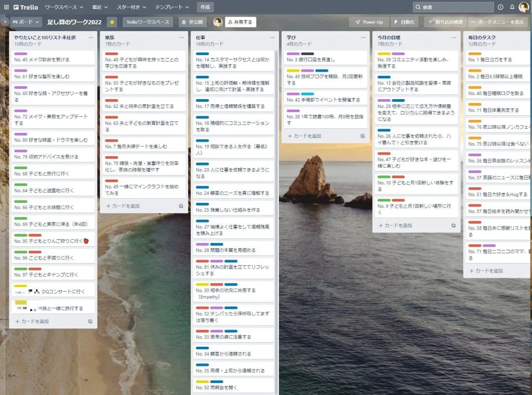Image resolution: width=532 pixels, height=395 pixels.
Task: Open the app switcher grid icon
Action: click(6, 7)
